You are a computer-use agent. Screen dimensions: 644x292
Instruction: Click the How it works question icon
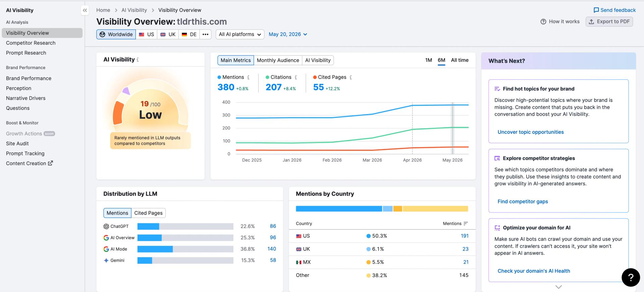click(x=543, y=21)
